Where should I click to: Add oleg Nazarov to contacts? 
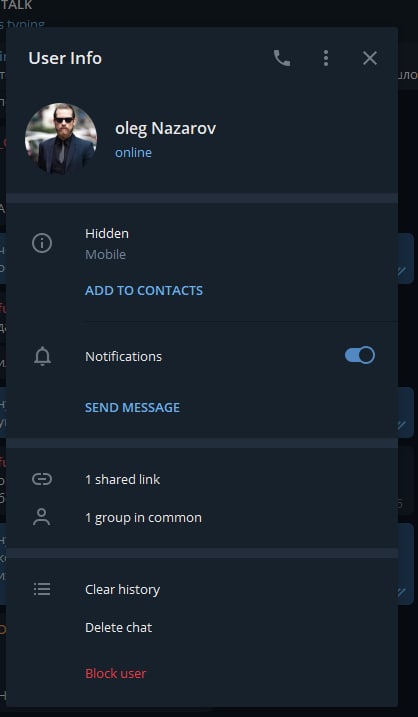(144, 290)
